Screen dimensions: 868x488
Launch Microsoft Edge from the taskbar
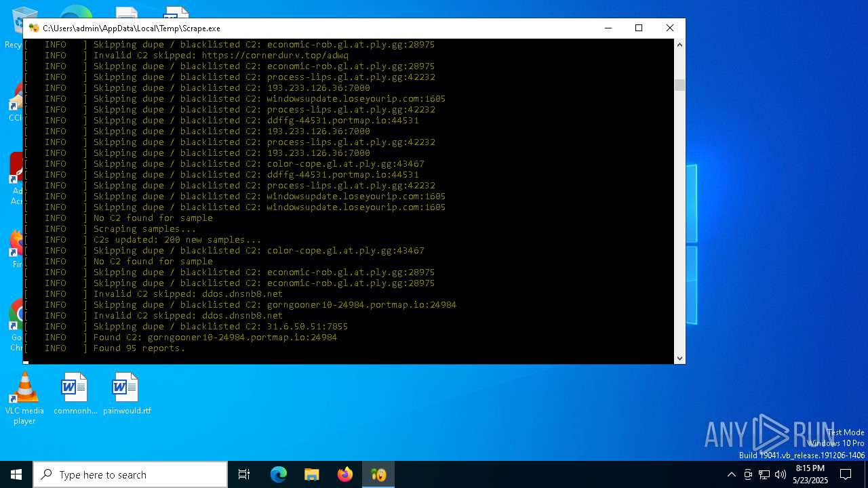279,474
